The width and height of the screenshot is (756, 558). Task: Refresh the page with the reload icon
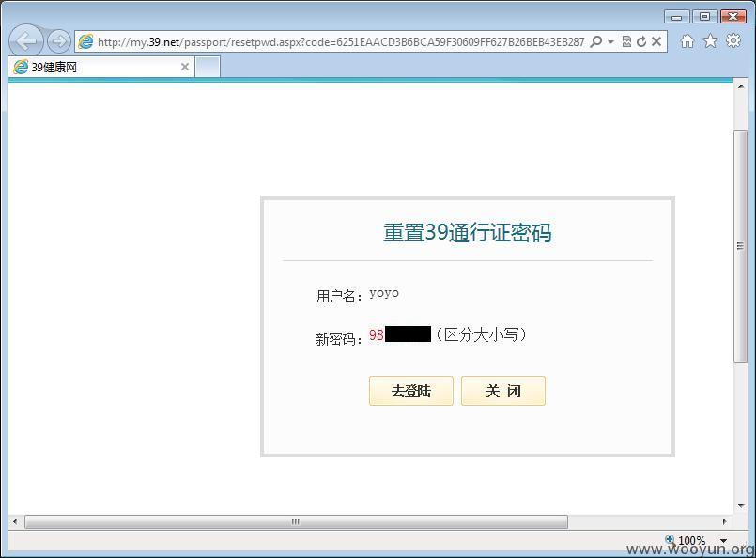pos(641,41)
